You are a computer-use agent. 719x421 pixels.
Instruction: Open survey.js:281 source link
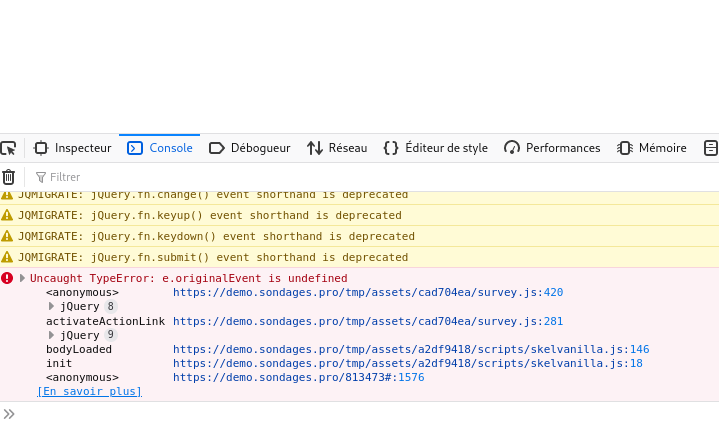(x=368, y=321)
